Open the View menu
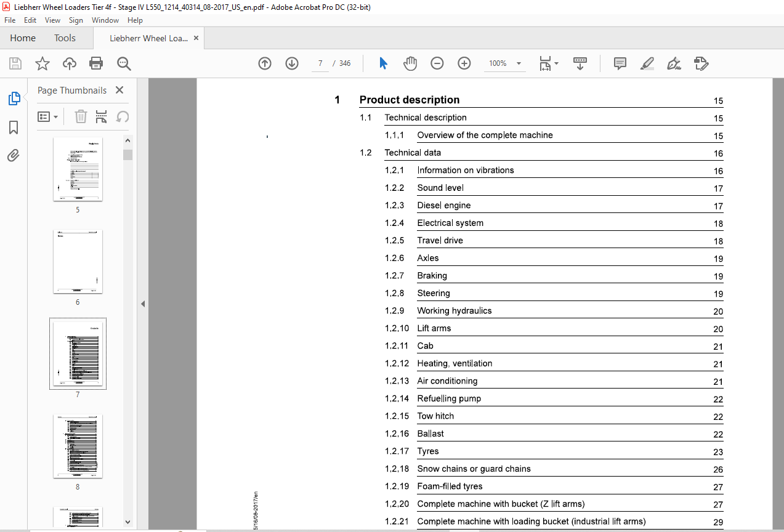 tap(52, 20)
